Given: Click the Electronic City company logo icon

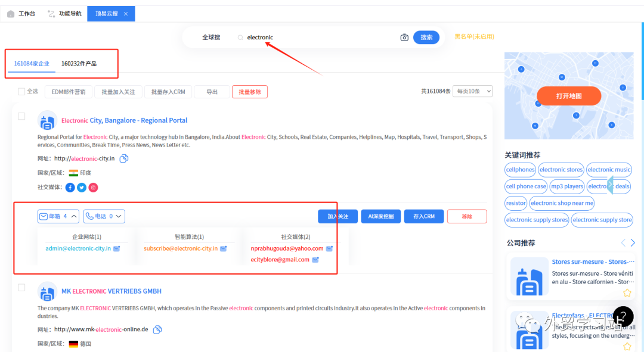Looking at the screenshot, I should click(47, 120).
